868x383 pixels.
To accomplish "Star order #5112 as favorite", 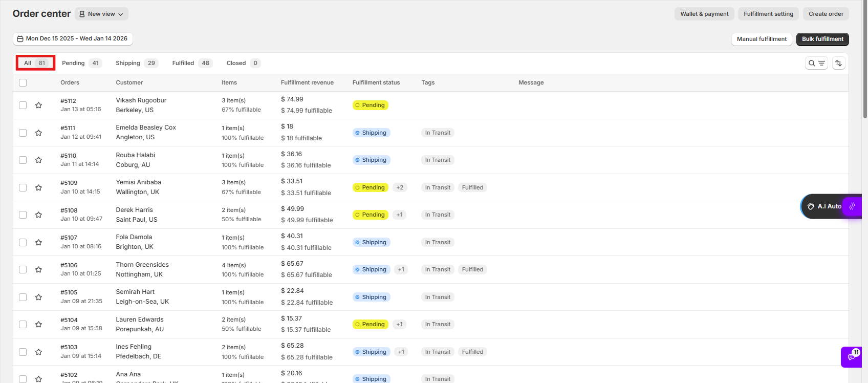I will (x=38, y=105).
